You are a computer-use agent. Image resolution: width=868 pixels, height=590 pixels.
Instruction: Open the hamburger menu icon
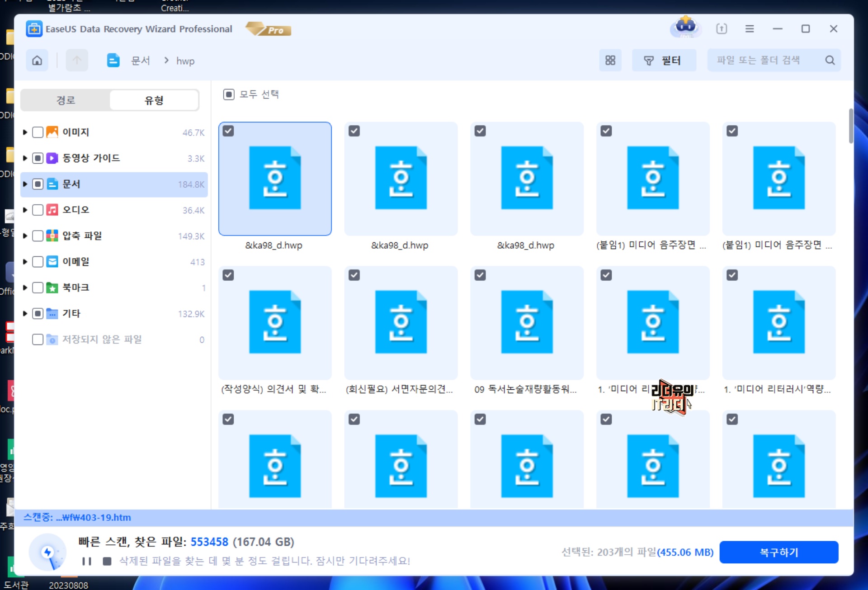coord(749,29)
